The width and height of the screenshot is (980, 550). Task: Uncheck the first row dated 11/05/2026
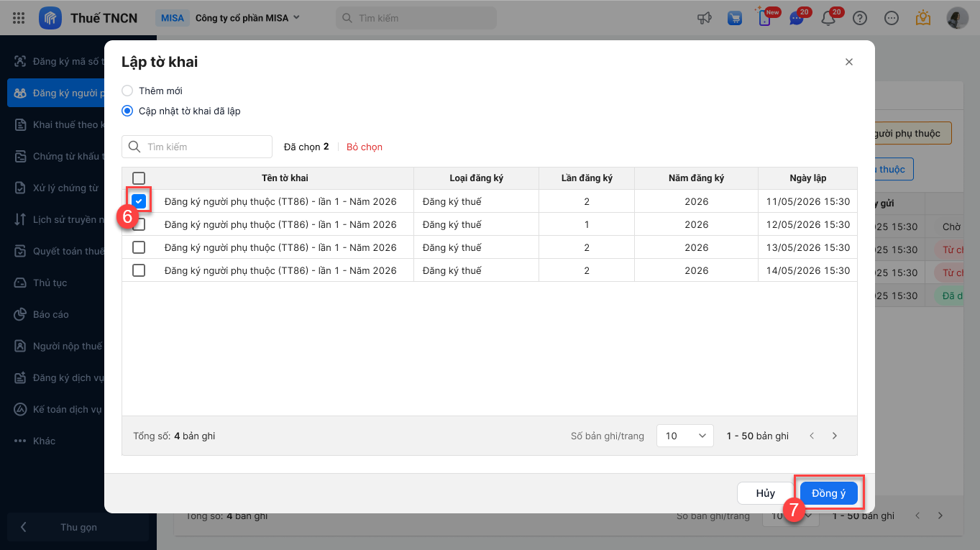[x=139, y=201]
